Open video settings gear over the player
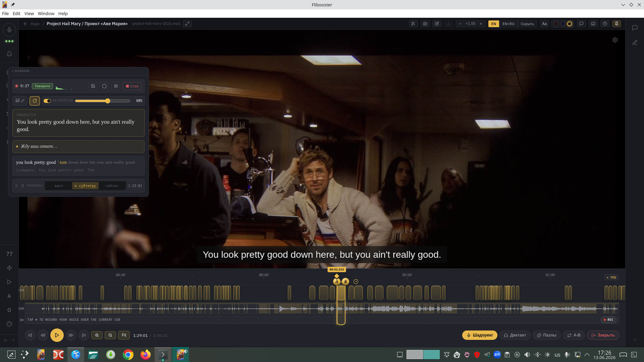Image resolution: width=644 pixels, height=362 pixels. point(615,40)
